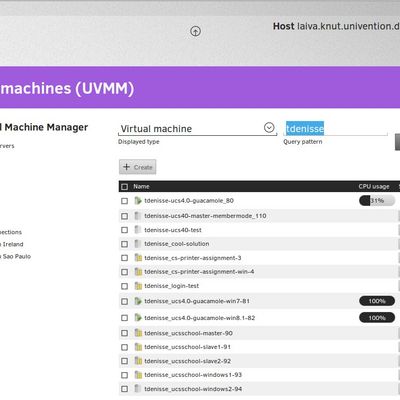Viewport: 400px width, 400px height.
Task: Click icon next to tdenisse_cool-solution
Action: (138, 244)
